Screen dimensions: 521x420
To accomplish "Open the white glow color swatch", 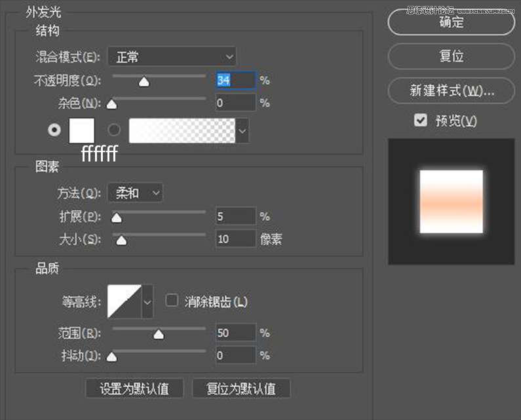I will pyautogui.click(x=82, y=130).
